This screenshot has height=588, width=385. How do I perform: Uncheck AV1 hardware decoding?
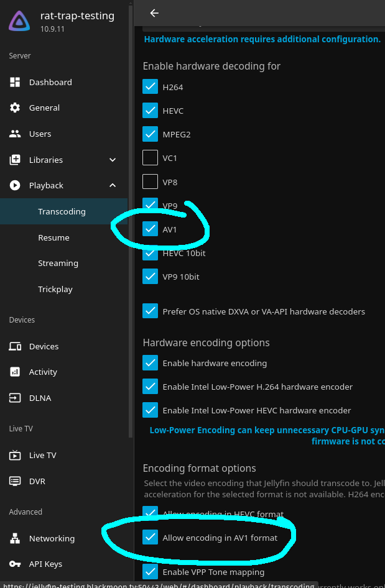tap(150, 229)
